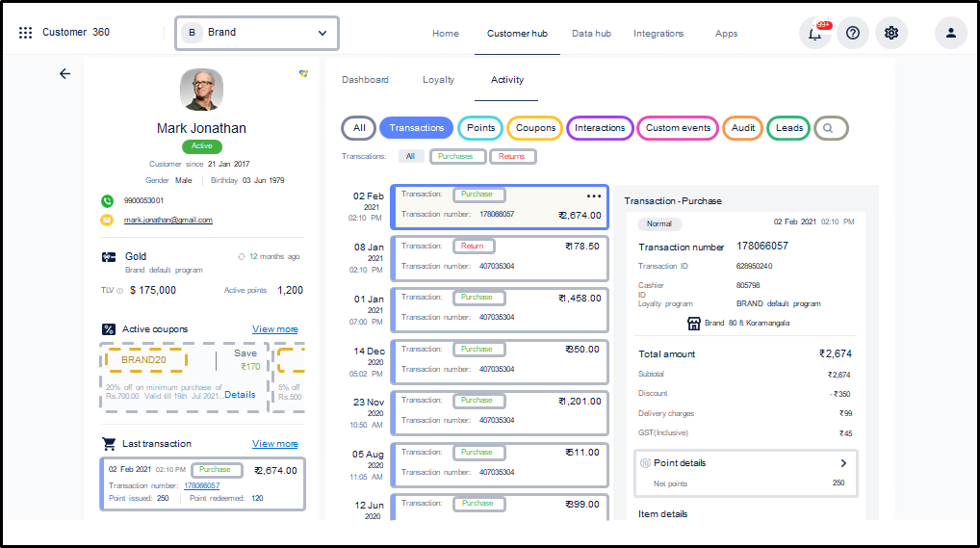Click the green Active status badge
The image size is (980, 548).
pyautogui.click(x=202, y=145)
